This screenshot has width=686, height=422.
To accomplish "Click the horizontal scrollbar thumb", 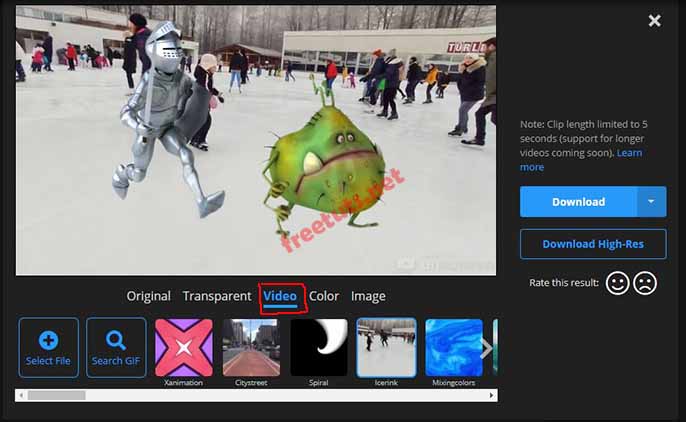I will coord(56,395).
